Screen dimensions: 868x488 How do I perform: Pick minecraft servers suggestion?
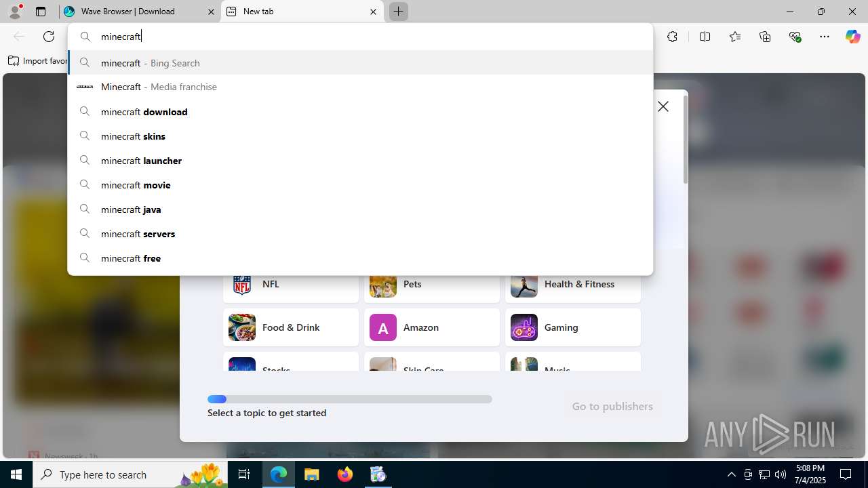[360, 234]
